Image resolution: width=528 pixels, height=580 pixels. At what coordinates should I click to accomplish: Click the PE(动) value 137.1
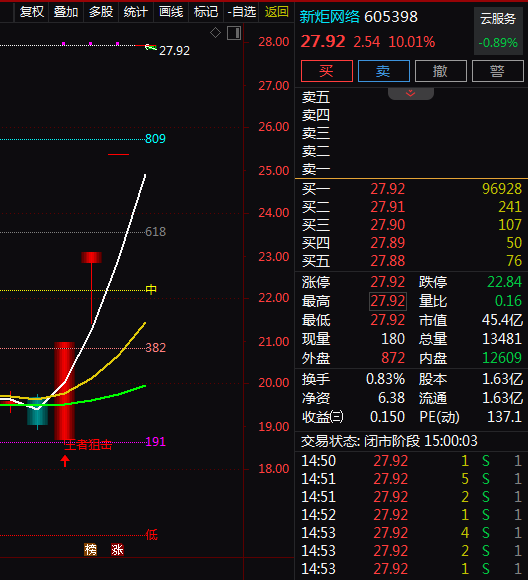click(505, 417)
